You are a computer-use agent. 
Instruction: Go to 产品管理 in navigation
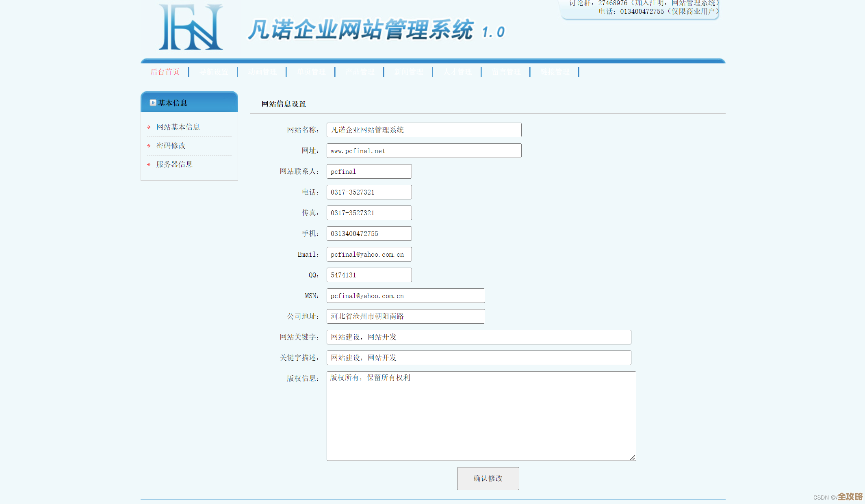360,72
